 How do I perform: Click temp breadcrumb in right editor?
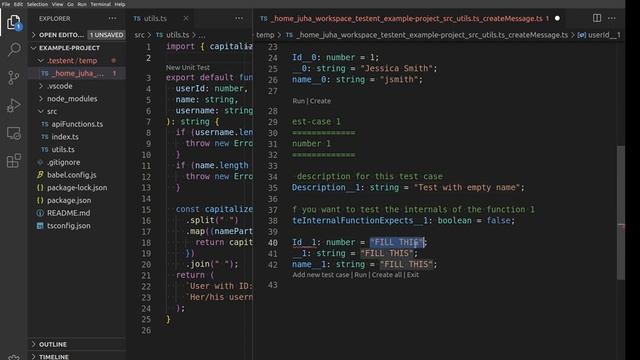[x=265, y=35]
